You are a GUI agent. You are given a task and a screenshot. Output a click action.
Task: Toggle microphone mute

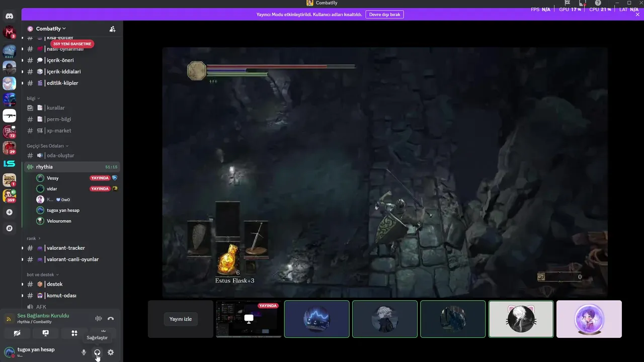point(84,352)
